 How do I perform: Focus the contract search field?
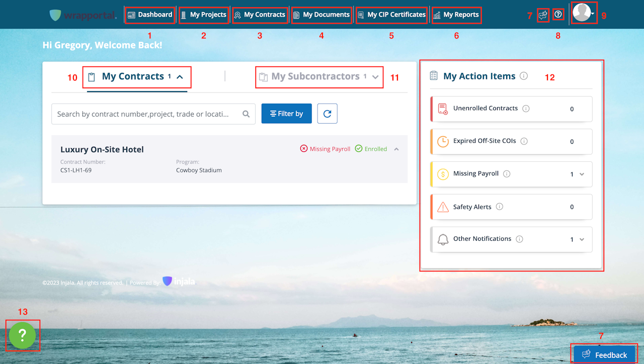click(153, 114)
